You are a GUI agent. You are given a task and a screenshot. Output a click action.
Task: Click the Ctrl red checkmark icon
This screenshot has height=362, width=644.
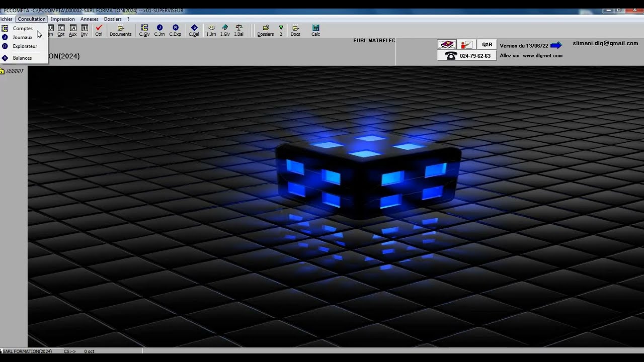click(99, 31)
